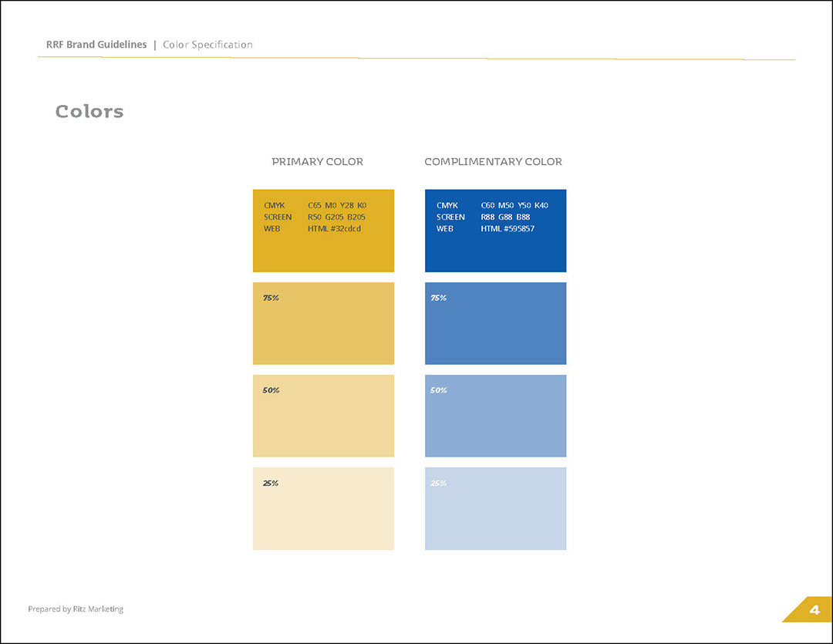Select the 50% gold tint swatch
This screenshot has height=644, width=833.
(x=323, y=416)
